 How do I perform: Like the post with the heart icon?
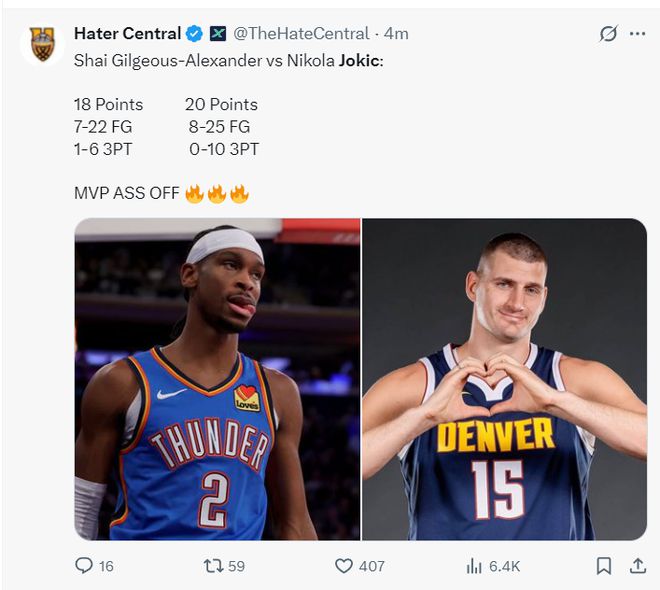point(343,566)
